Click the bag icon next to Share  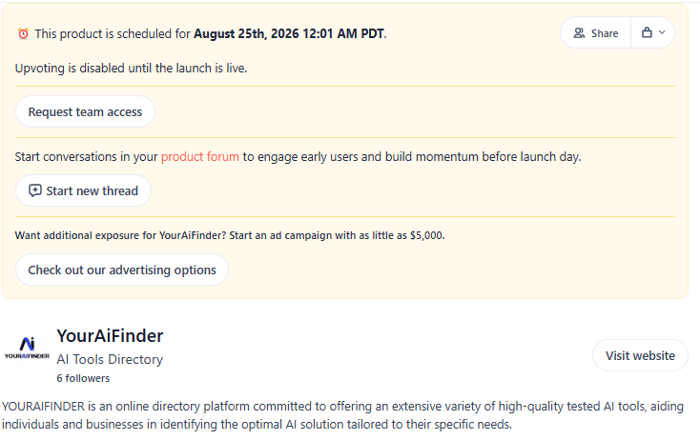click(646, 33)
